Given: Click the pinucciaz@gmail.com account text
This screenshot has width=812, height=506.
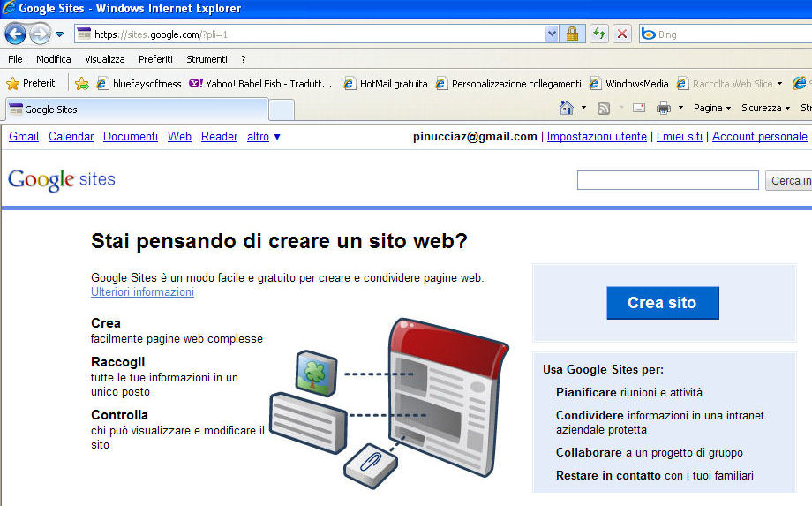Looking at the screenshot, I should pos(475,136).
